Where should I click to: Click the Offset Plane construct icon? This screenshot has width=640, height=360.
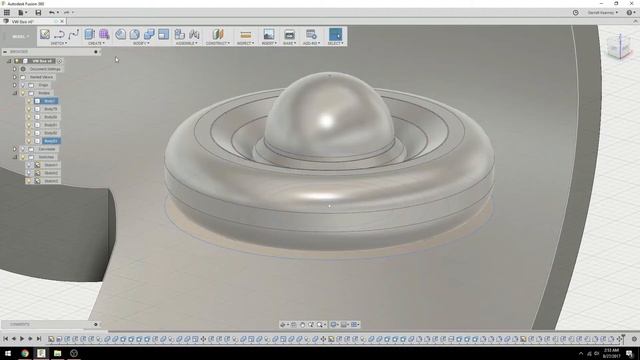[218, 34]
